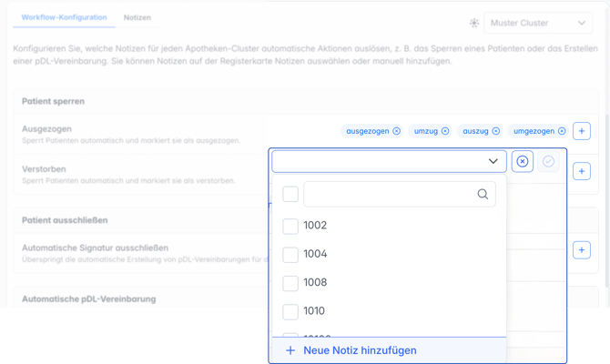Image resolution: width=610 pixels, height=364 pixels.
Task: Check the 1004 note checkbox
Action: (x=290, y=255)
